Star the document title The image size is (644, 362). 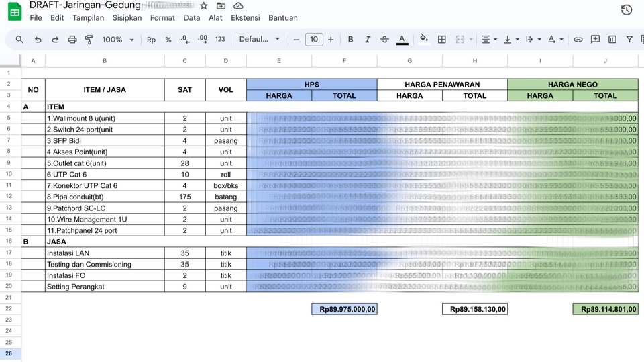(204, 5)
